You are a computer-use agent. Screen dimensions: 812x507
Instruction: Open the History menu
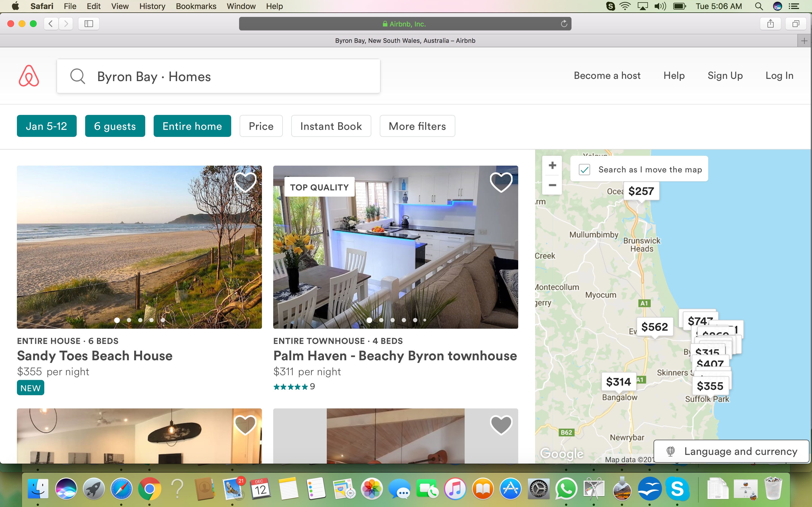click(x=152, y=6)
